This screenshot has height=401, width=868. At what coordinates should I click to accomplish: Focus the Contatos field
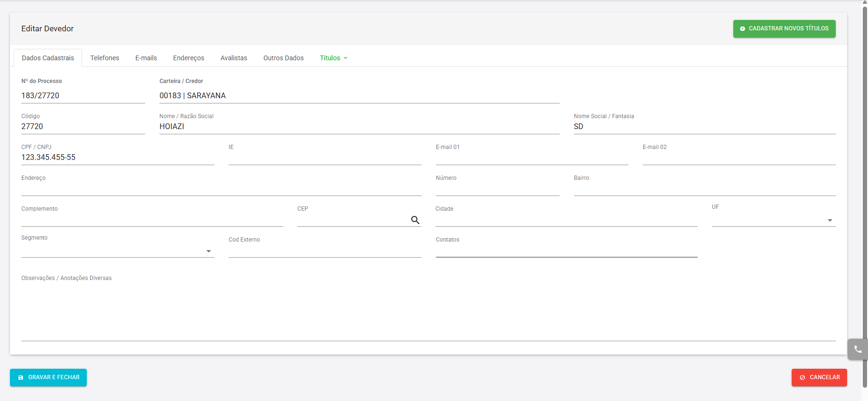(x=567, y=250)
